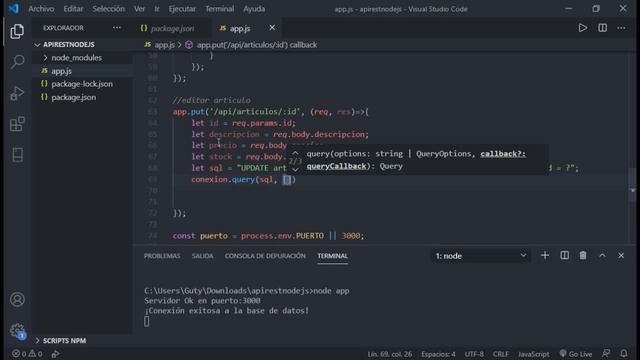Viewport: 640px width, 360px height.
Task: Open the Search view in activity bar
Action: (x=17, y=61)
